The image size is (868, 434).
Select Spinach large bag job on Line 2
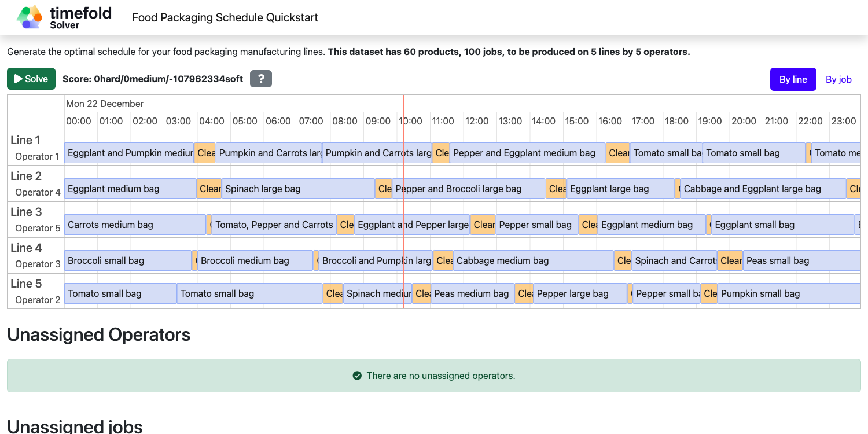click(298, 189)
